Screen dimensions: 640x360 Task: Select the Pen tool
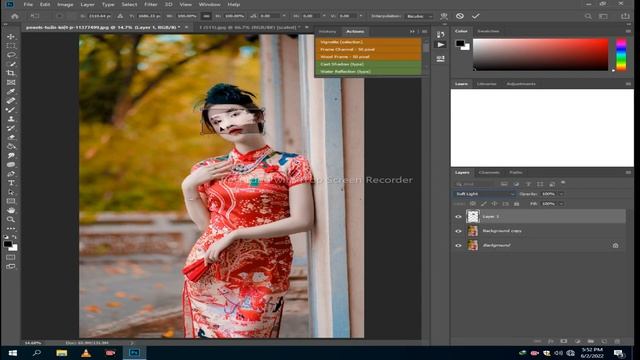click(11, 173)
